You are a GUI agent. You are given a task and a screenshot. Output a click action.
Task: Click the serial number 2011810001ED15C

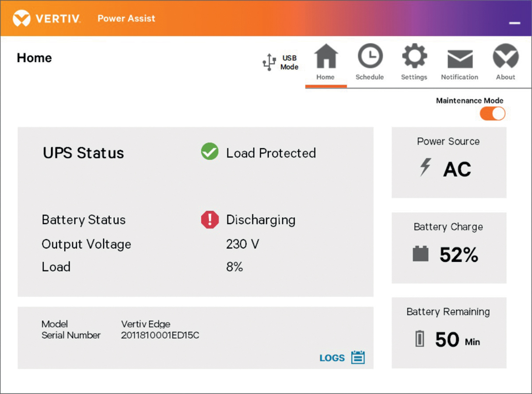pyautogui.click(x=160, y=335)
